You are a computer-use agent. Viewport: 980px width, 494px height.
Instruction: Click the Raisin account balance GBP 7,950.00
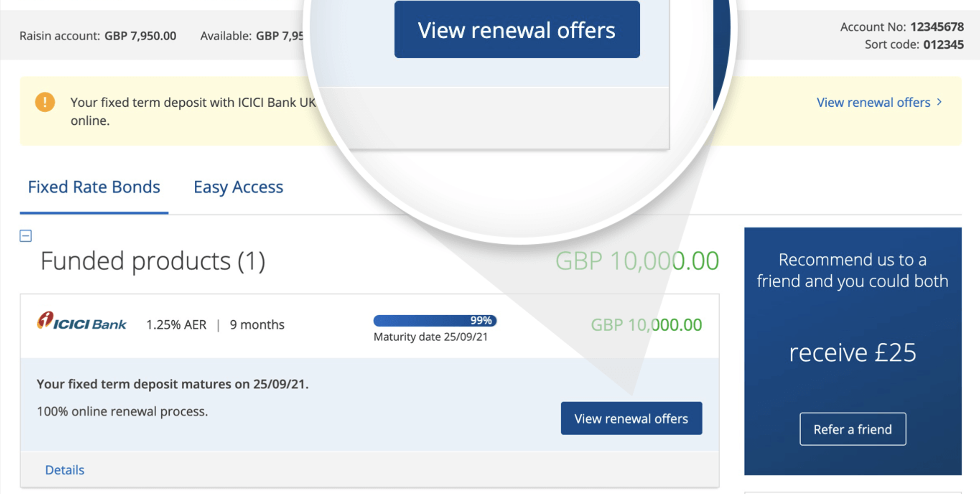(x=140, y=36)
